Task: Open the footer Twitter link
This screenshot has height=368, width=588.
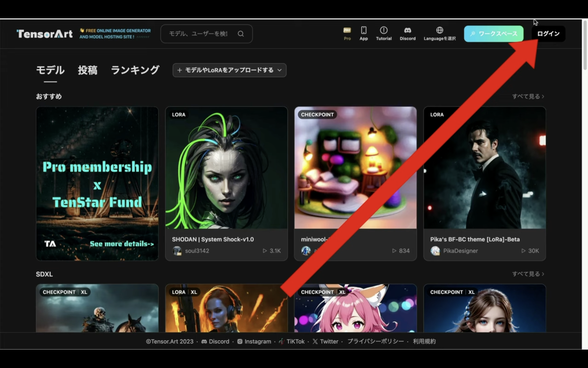Action: click(x=325, y=341)
